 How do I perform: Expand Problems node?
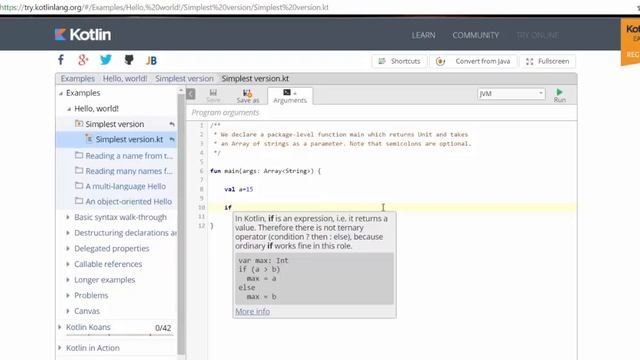68,295
